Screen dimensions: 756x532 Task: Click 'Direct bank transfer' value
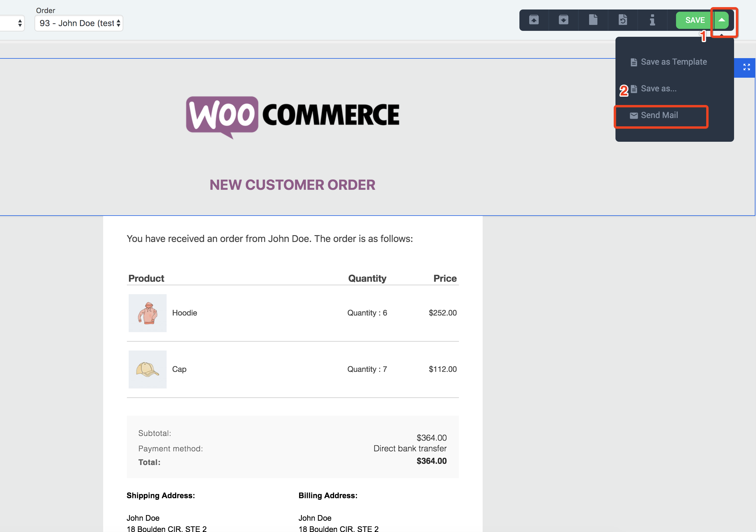[x=410, y=448]
